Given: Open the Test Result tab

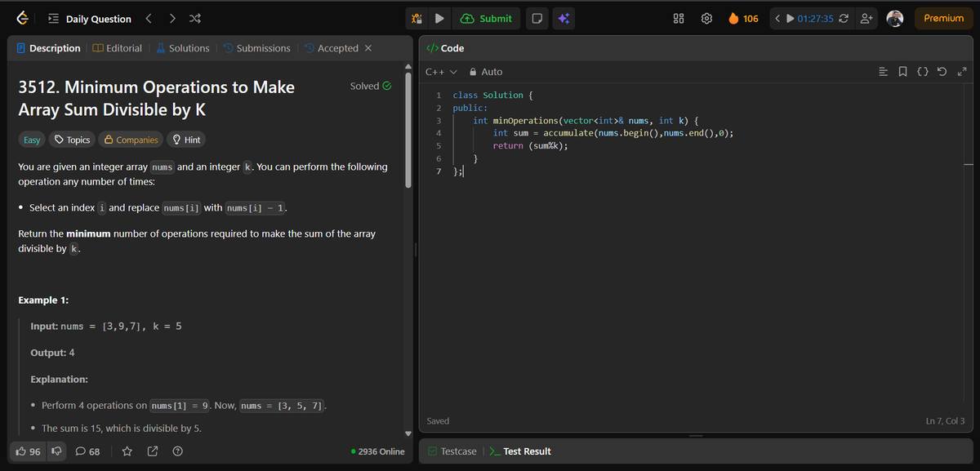Looking at the screenshot, I should click(x=520, y=451).
